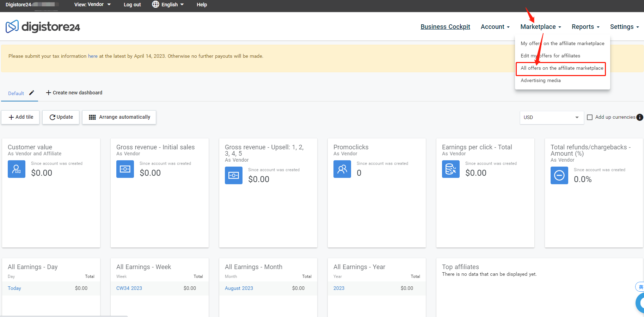Image resolution: width=644 pixels, height=317 pixels.
Task: Expand the Account menu
Action: pos(495,27)
